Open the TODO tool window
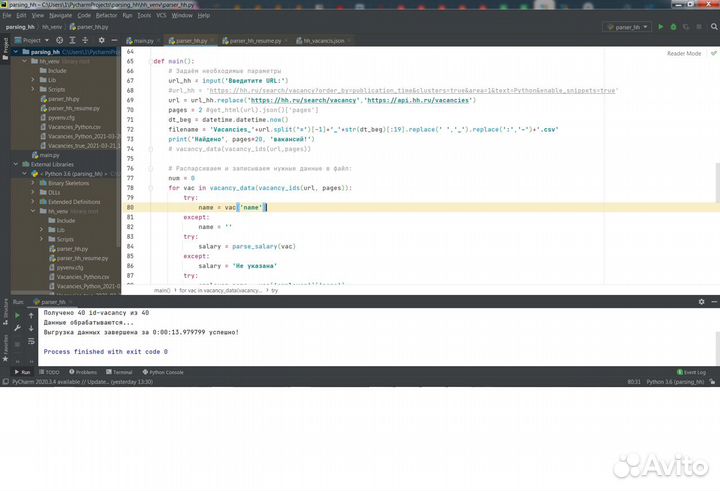 [49, 372]
